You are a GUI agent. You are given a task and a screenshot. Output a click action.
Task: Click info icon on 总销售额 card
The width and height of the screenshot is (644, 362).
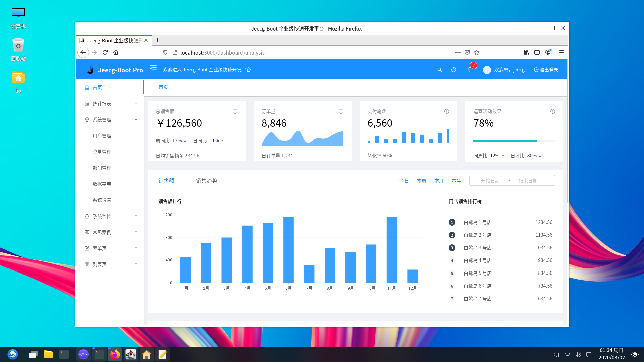[235, 111]
